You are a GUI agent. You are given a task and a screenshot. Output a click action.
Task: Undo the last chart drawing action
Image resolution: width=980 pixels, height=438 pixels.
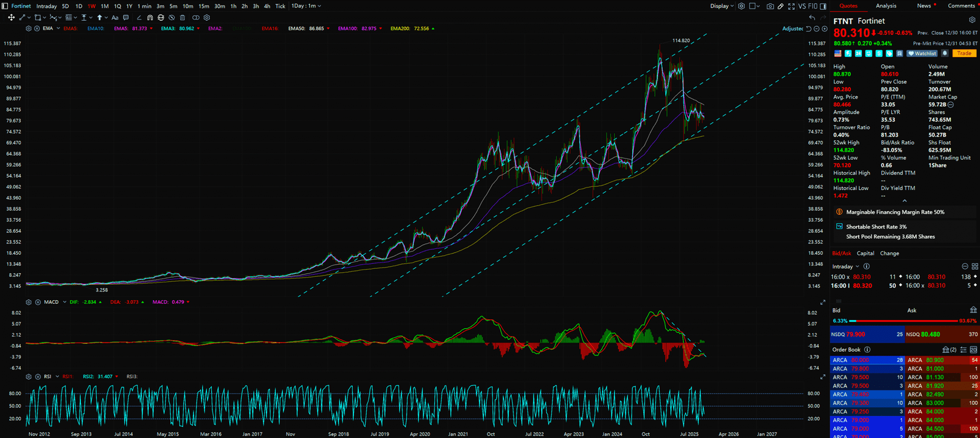(x=812, y=18)
